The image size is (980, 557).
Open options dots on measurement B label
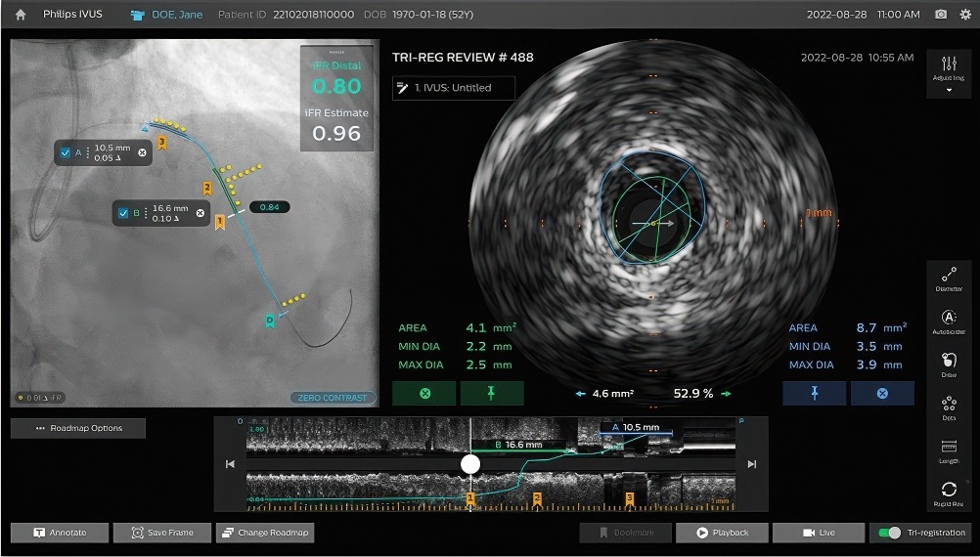click(147, 213)
